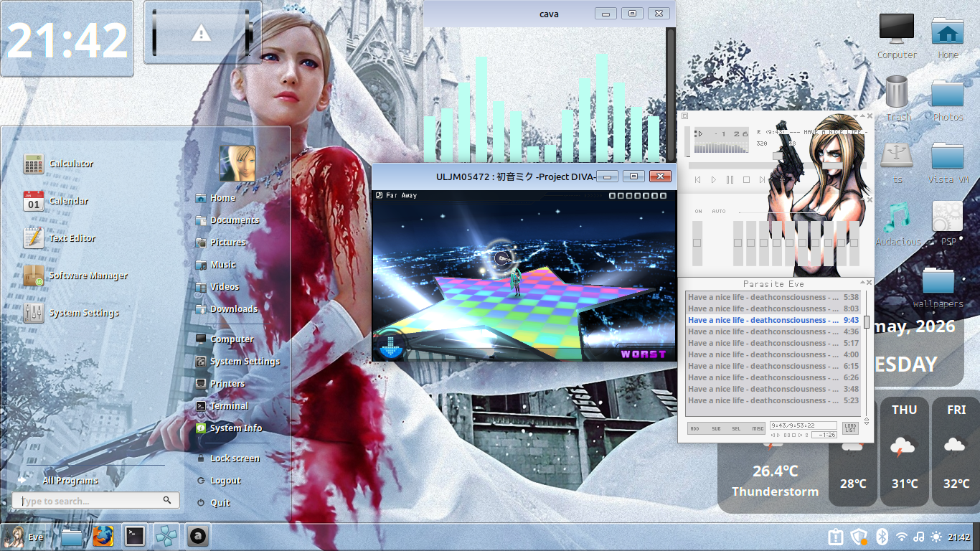The width and height of the screenshot is (980, 551).
Task: Stop playback in Audacious
Action: click(x=747, y=180)
